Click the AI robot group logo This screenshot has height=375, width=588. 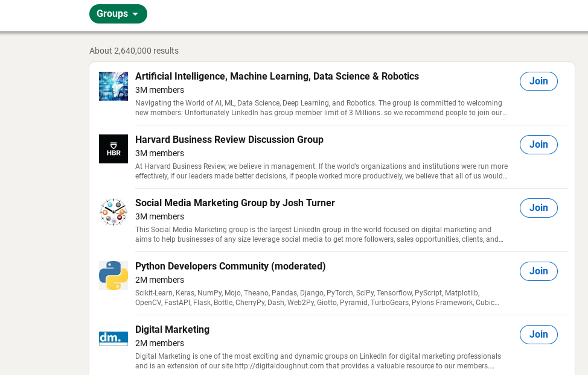point(113,86)
